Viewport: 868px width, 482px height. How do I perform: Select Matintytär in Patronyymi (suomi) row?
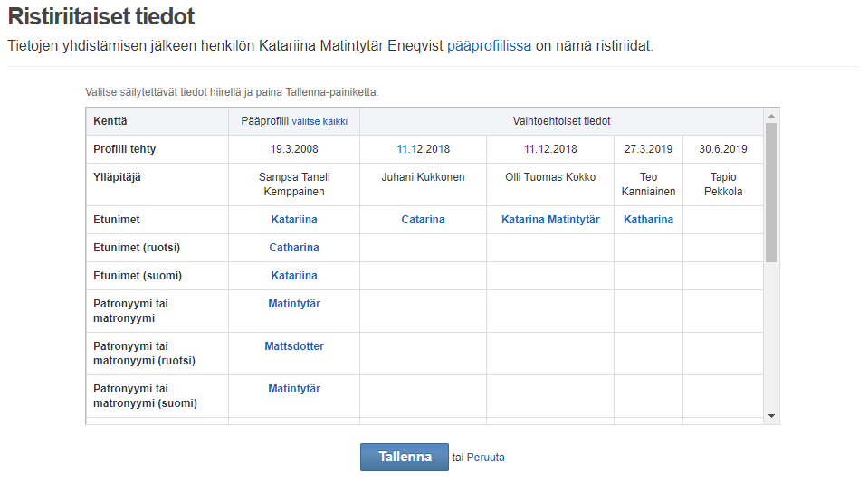click(294, 389)
